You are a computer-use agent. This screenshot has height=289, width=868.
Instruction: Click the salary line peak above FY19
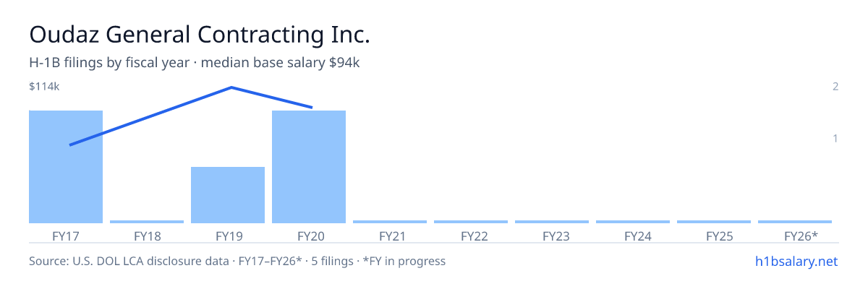click(x=231, y=87)
